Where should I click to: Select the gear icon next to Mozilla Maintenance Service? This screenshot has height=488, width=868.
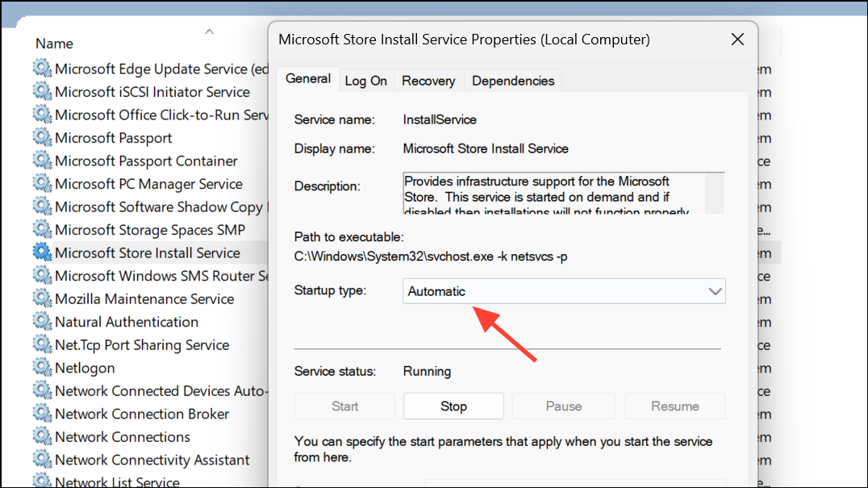tap(42, 298)
